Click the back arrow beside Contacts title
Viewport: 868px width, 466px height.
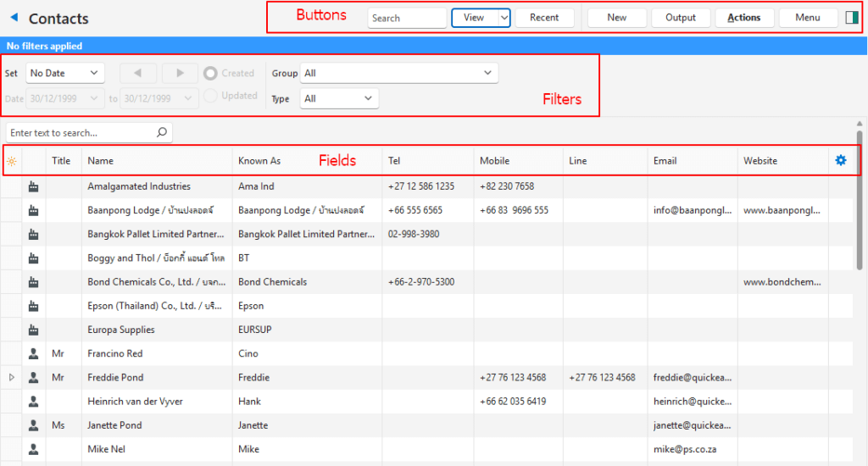coord(14,18)
